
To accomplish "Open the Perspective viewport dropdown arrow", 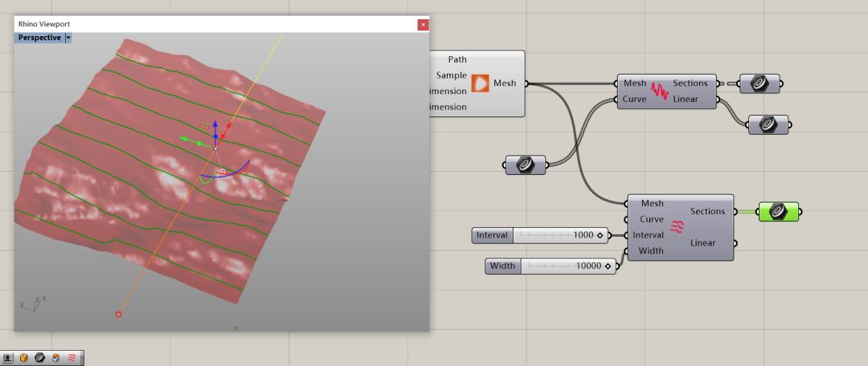I will 68,38.
